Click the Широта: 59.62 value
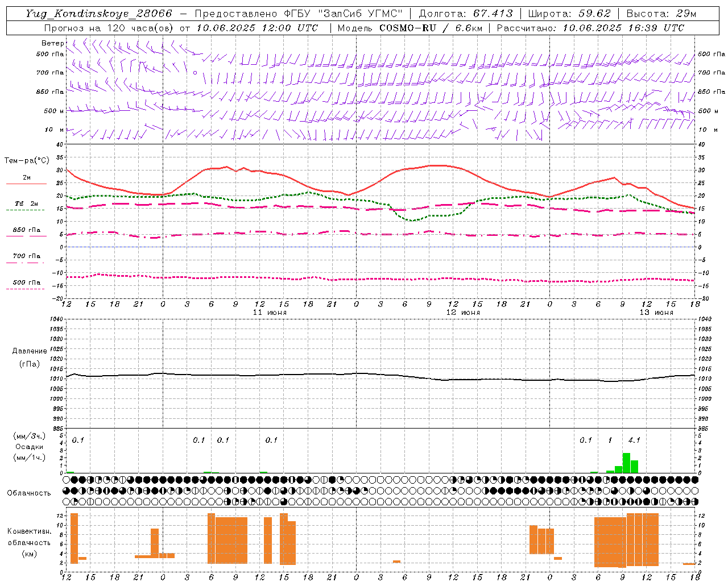The image size is (728, 582). point(569,14)
